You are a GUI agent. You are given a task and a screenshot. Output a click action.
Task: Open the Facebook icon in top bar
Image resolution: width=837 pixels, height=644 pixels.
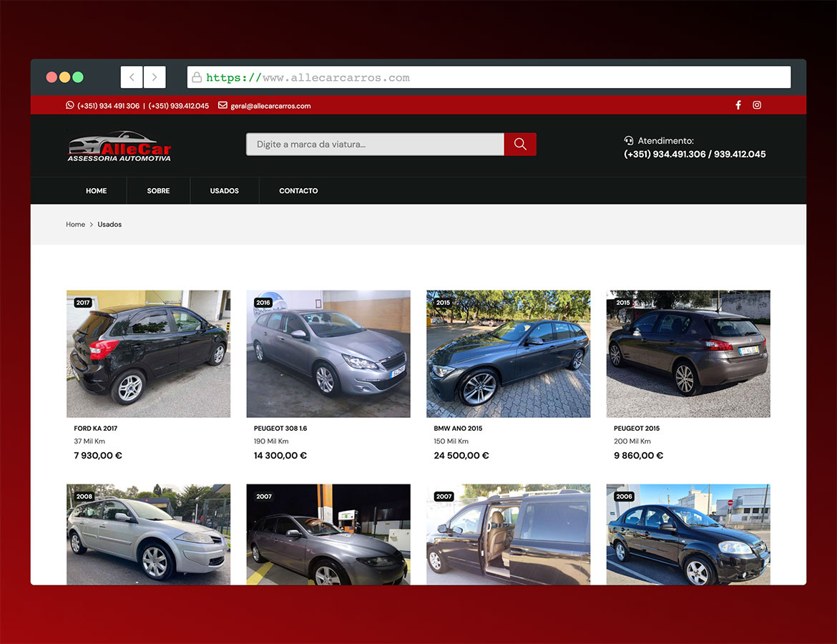click(x=738, y=105)
